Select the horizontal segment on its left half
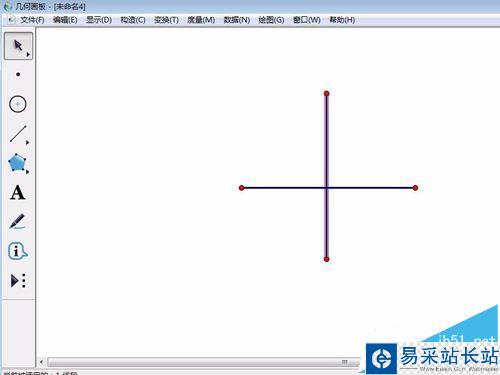500x375 pixels. 283,188
